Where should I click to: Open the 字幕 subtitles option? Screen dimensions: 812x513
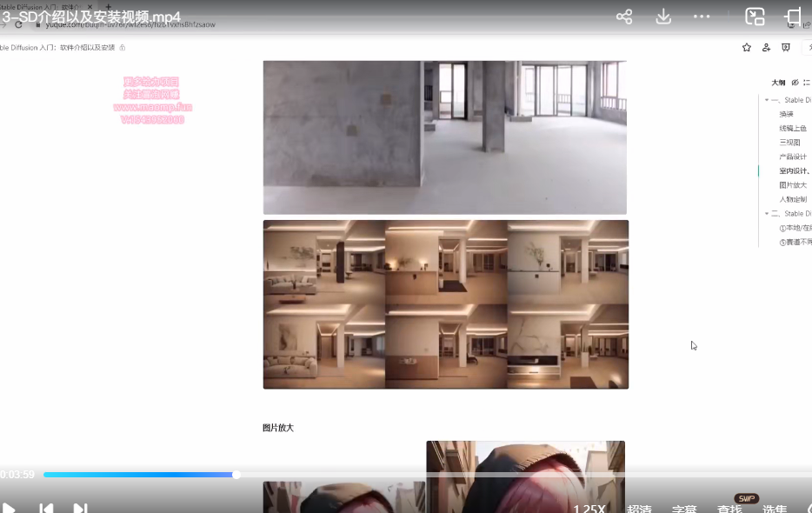(x=684, y=509)
